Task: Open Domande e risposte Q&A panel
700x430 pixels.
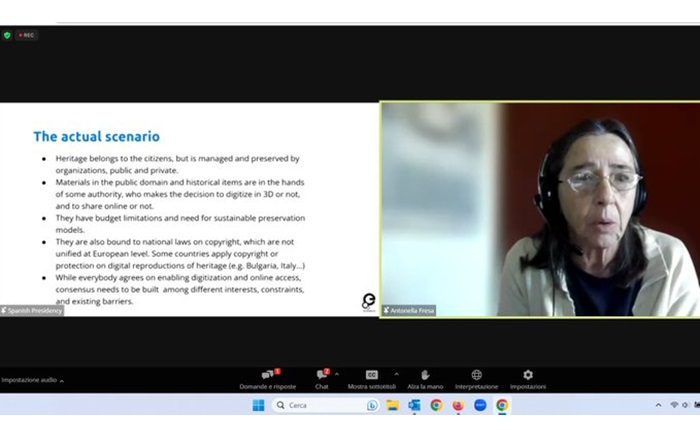Action: [267, 380]
